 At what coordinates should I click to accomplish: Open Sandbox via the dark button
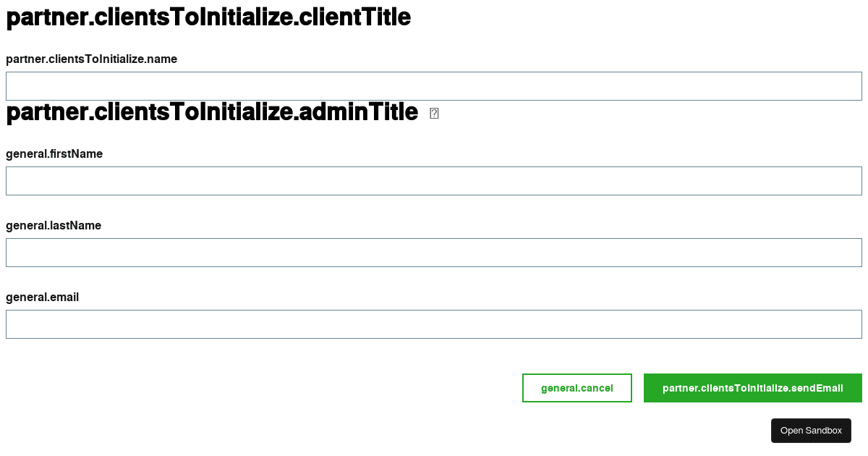pyautogui.click(x=811, y=431)
